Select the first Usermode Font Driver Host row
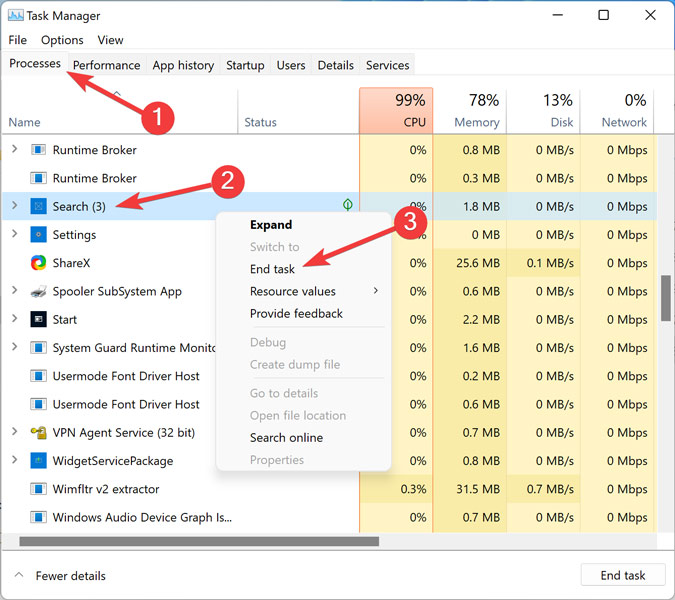675x600 pixels. (x=329, y=376)
